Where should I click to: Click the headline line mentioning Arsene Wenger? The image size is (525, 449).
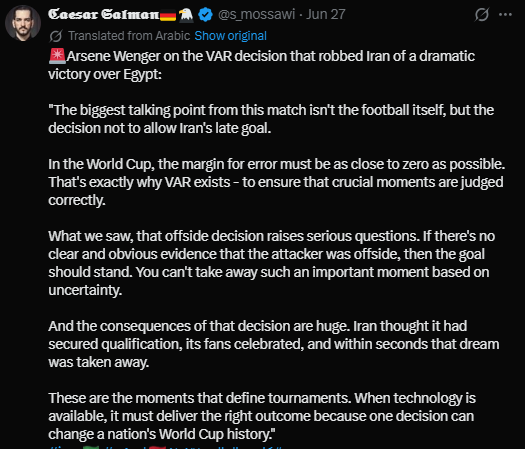point(261,65)
